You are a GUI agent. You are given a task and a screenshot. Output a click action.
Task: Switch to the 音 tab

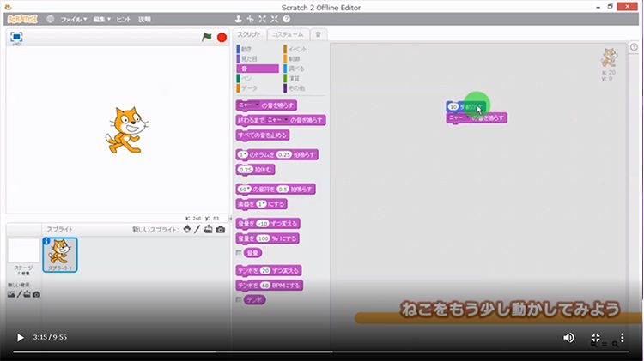coord(318,34)
